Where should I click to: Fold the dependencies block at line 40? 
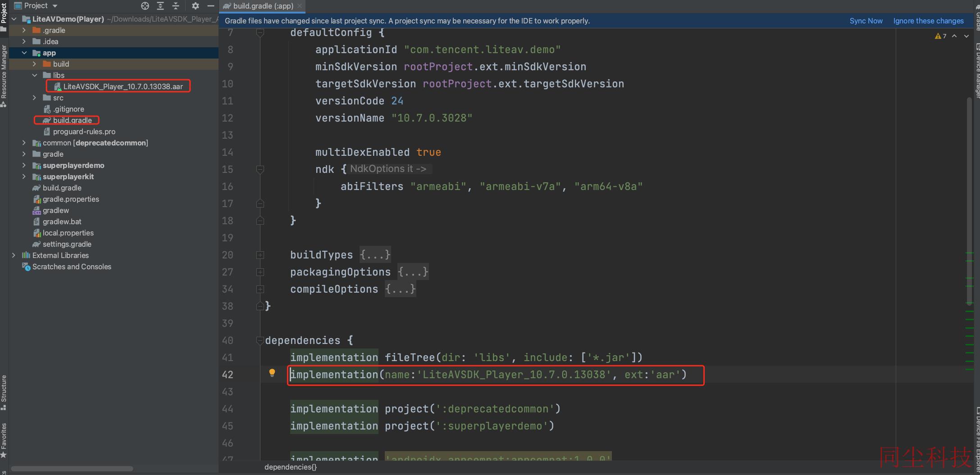[260, 341]
